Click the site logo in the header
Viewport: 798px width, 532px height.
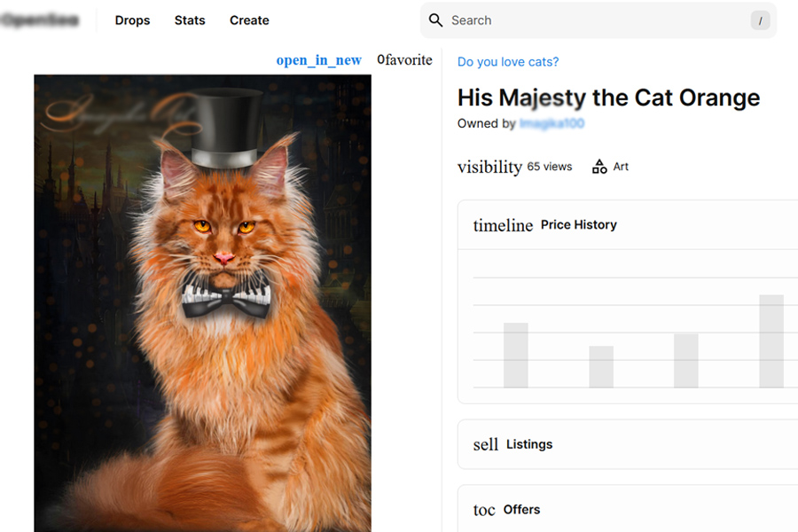click(40, 20)
